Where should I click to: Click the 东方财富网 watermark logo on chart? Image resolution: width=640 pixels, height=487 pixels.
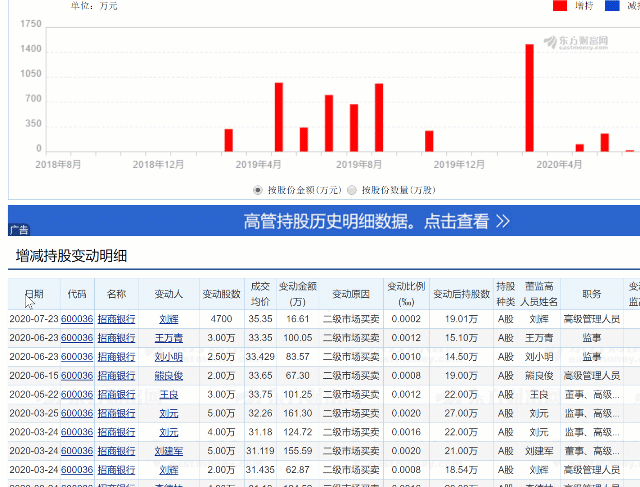click(576, 42)
